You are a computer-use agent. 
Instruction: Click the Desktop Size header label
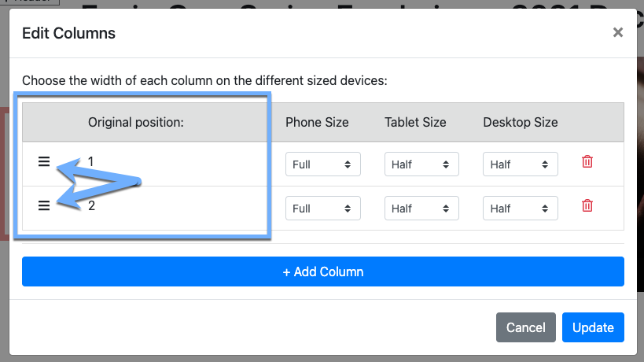[521, 122]
